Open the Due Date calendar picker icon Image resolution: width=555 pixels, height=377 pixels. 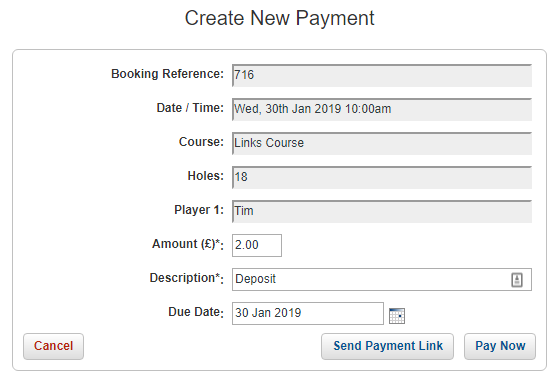coord(397,315)
